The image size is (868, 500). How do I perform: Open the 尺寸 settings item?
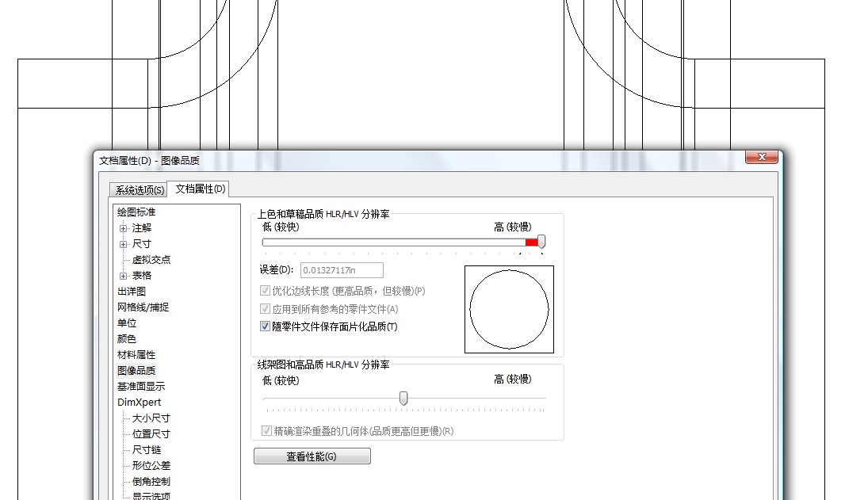142,244
